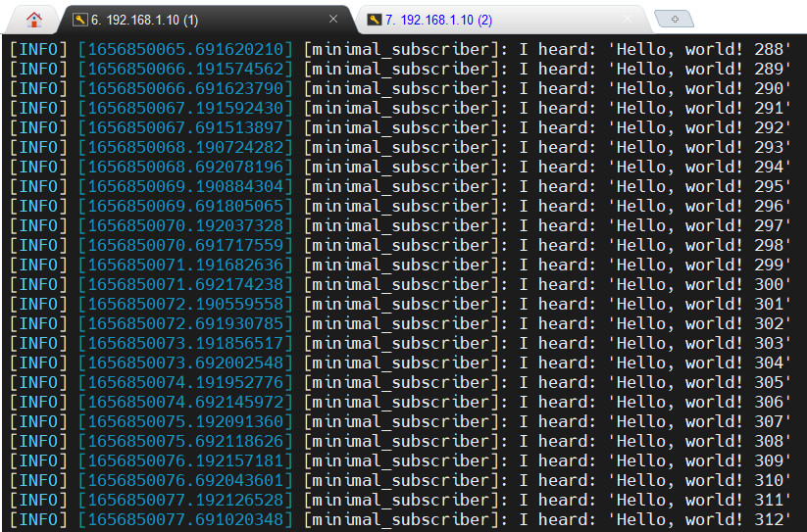Screen dimensions: 807x532
Task: Click timestamp 1656850070.192037328
Action: click(185, 225)
